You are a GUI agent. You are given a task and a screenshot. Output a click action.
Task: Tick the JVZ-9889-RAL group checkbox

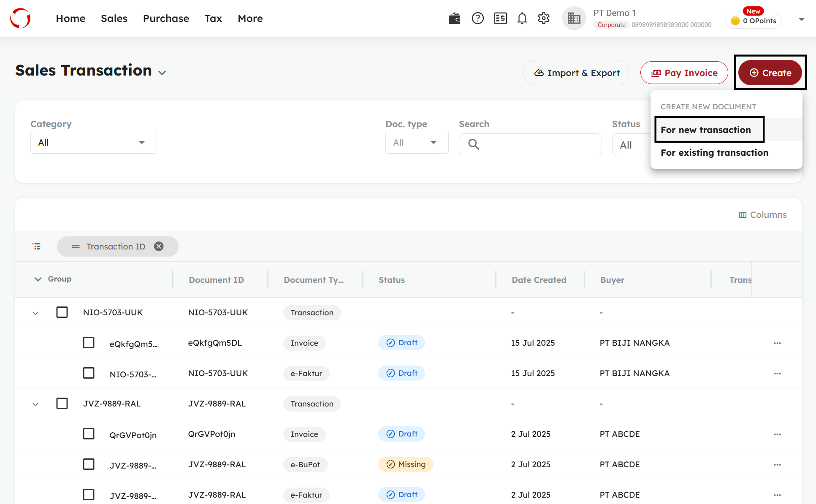pos(62,404)
